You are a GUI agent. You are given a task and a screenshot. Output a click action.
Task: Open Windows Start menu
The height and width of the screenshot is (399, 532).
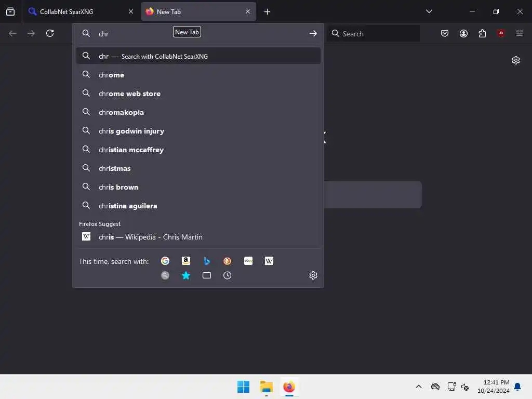click(x=243, y=387)
